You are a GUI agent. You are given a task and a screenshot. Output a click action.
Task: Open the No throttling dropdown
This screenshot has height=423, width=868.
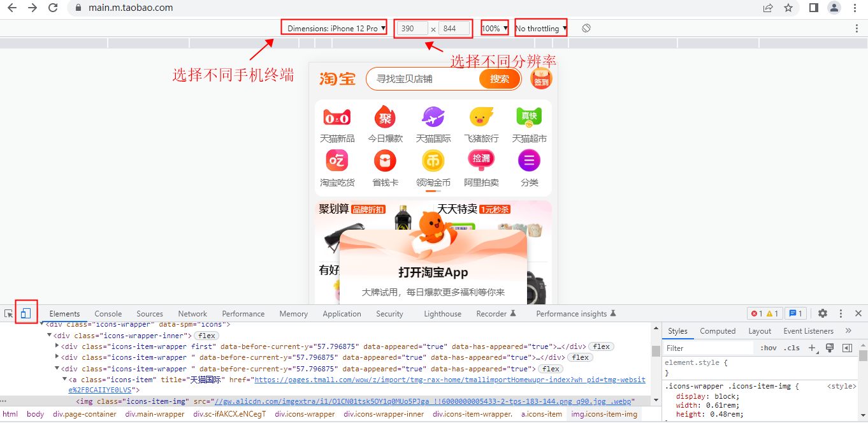[x=541, y=29]
